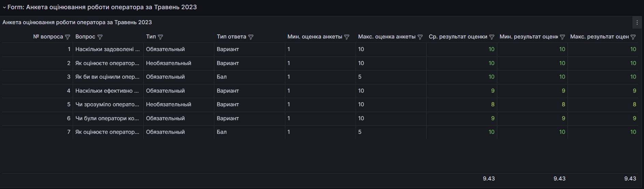Sort by Тип ответа header text
This screenshot has height=189, width=644.
(x=231, y=36)
